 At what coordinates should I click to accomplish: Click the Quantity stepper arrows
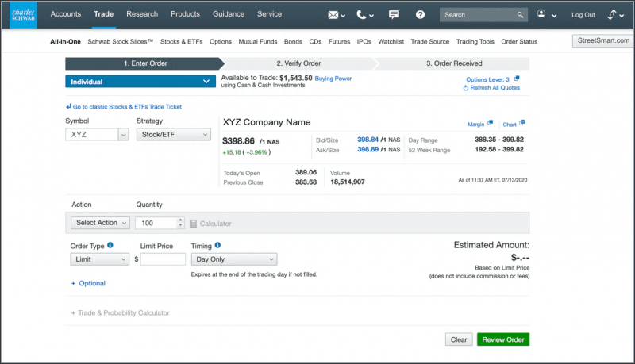point(181,223)
